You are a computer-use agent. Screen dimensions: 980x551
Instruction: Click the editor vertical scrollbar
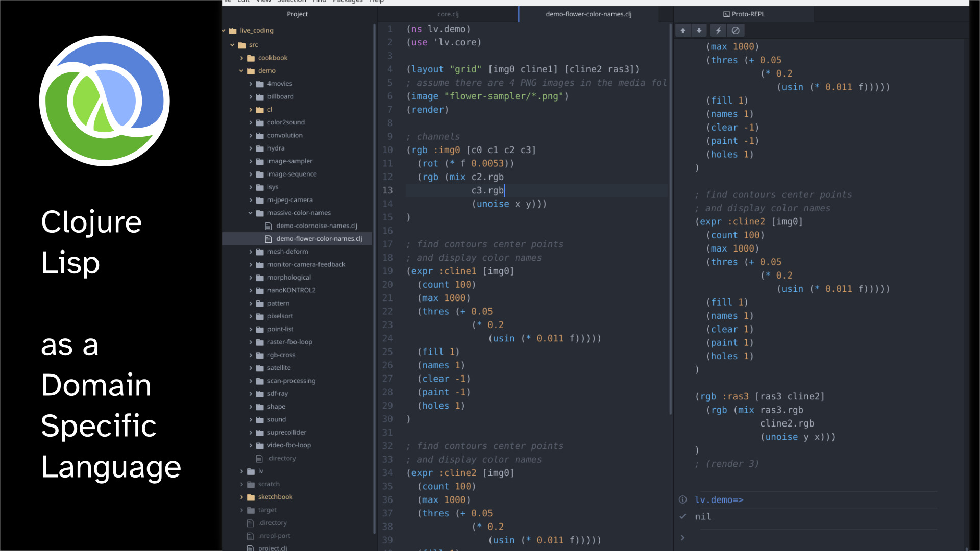670,219
